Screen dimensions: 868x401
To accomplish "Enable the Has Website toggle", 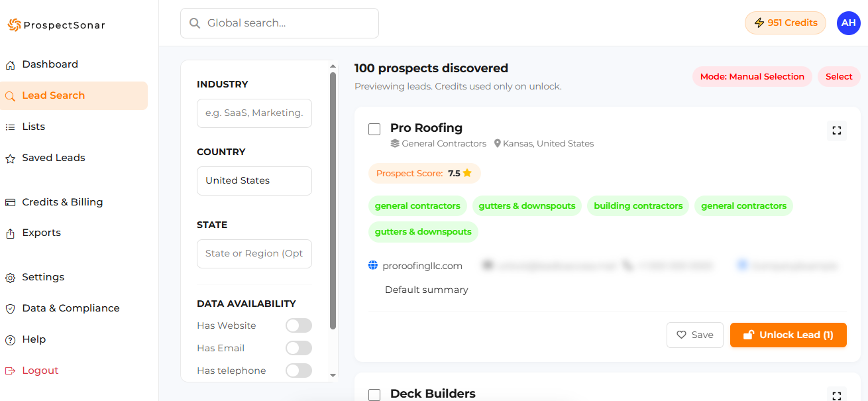I will tap(298, 325).
